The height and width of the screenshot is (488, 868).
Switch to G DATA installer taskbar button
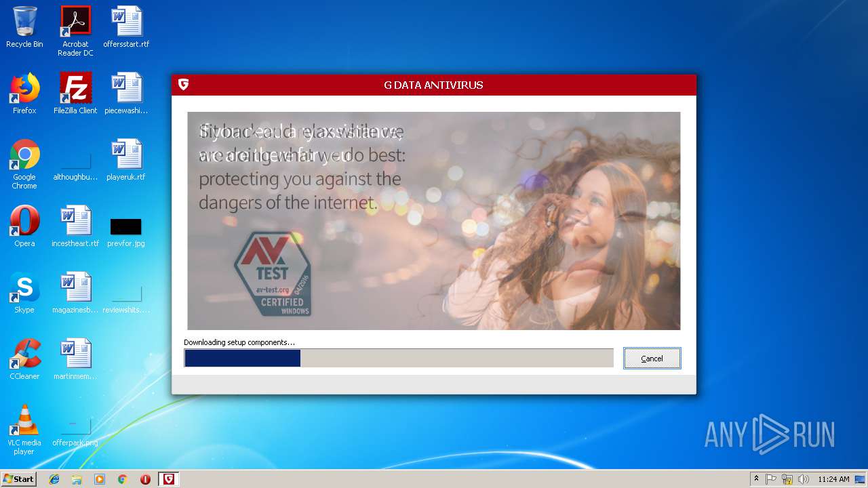click(x=168, y=479)
